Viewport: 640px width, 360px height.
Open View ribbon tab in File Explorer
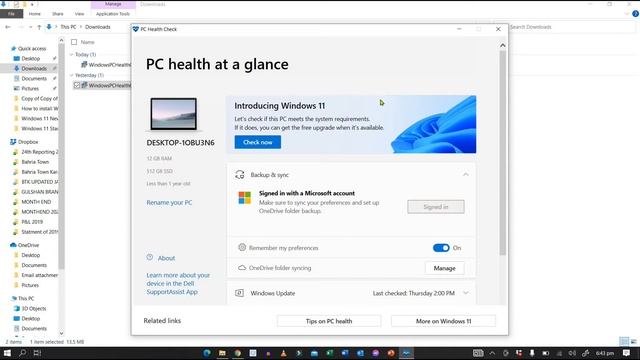point(79,14)
